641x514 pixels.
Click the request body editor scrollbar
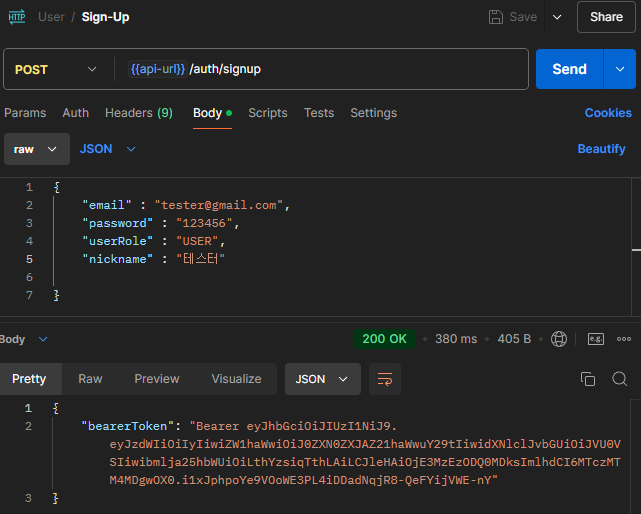point(636,247)
